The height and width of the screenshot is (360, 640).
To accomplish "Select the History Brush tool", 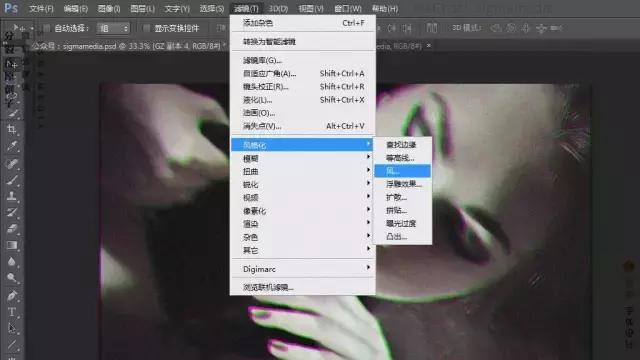I will [x=12, y=212].
